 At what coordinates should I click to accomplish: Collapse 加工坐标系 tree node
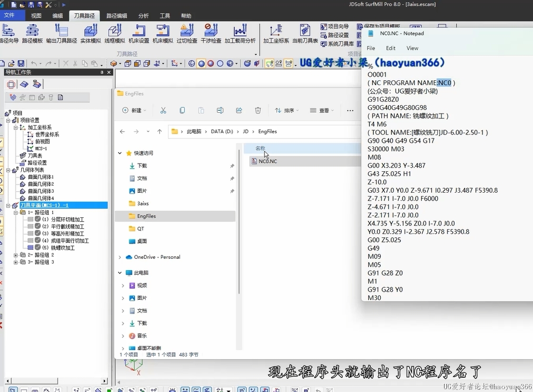point(16,127)
